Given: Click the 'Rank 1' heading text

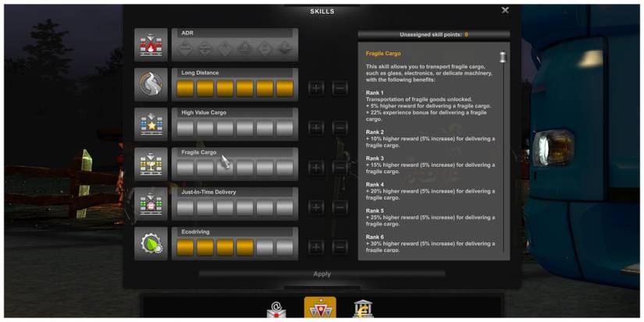Looking at the screenshot, I should [x=375, y=93].
